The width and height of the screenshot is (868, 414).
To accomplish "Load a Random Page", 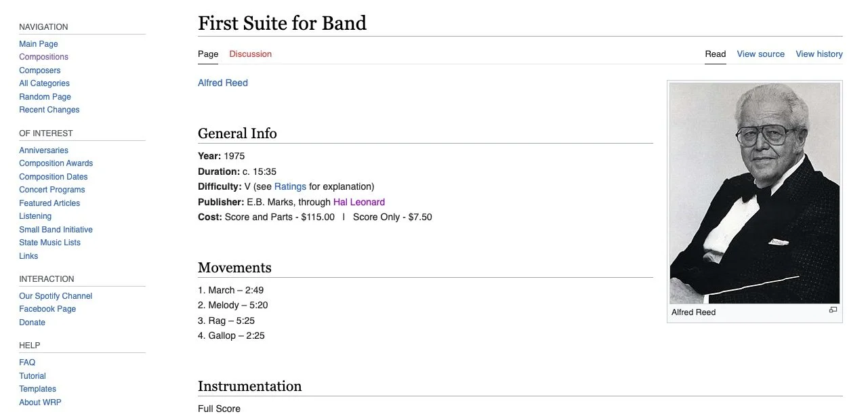I will 45,97.
